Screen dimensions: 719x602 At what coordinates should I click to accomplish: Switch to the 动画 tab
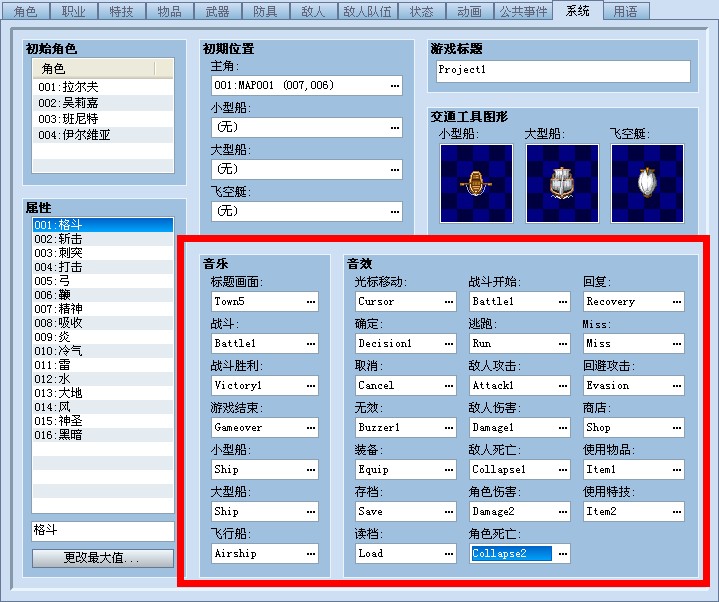470,11
